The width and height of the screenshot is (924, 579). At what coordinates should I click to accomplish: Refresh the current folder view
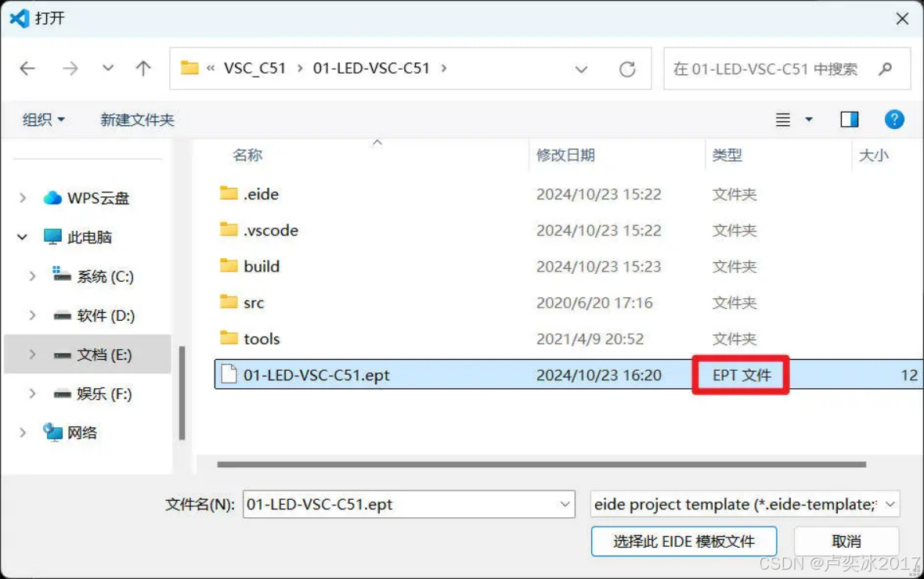(627, 70)
